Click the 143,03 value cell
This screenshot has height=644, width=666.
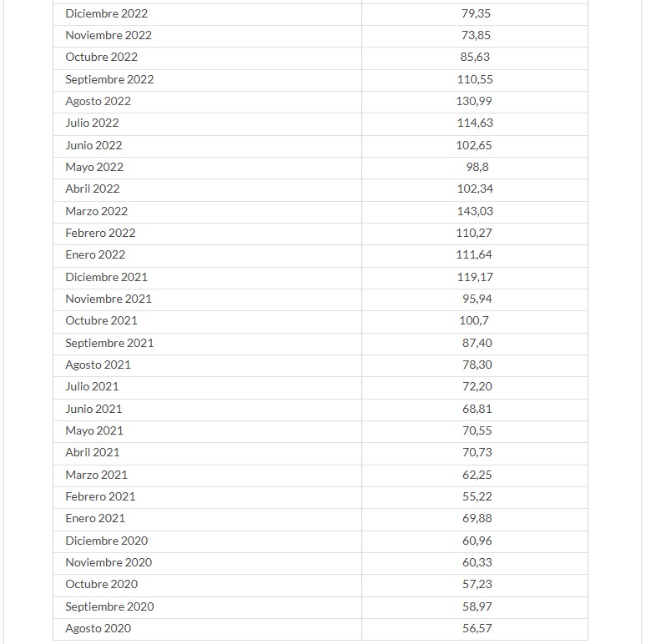[x=475, y=212]
